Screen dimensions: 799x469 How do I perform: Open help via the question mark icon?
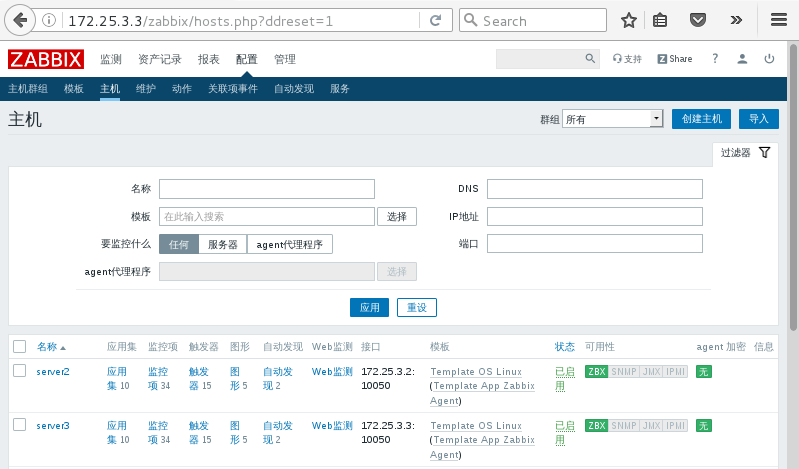[715, 59]
